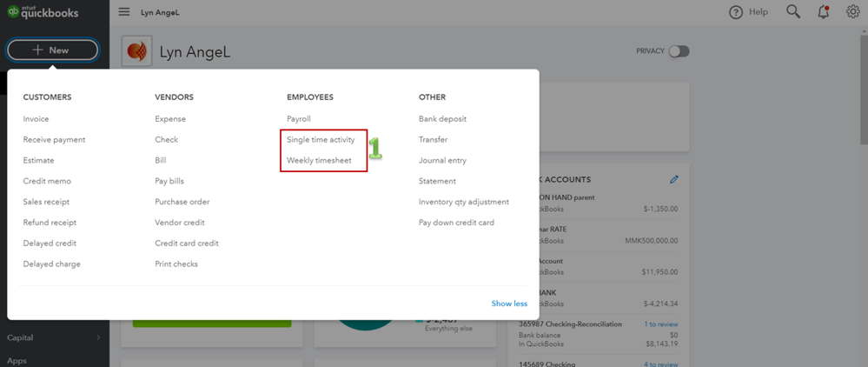This screenshot has height=367, width=868.
Task: Click the $-4,214.34 balance
Action: (661, 304)
